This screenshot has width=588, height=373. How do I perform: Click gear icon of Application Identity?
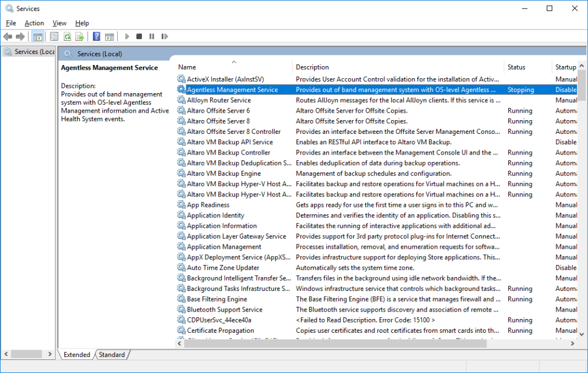coord(181,215)
